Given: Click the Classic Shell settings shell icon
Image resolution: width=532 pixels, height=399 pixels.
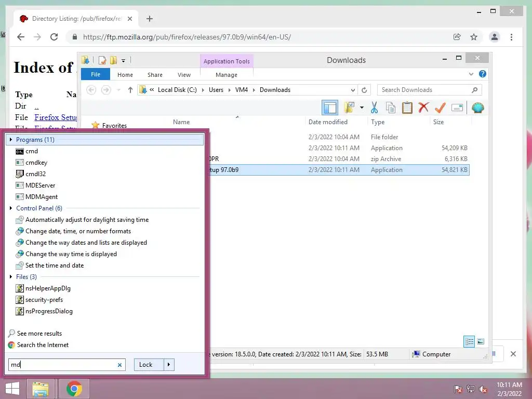Looking at the screenshot, I should point(478,108).
